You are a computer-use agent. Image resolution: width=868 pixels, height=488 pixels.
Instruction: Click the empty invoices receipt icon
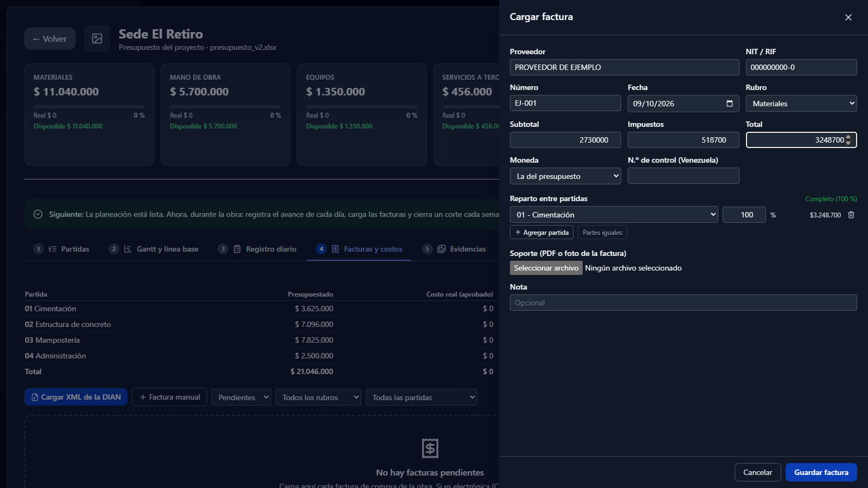pyautogui.click(x=430, y=448)
